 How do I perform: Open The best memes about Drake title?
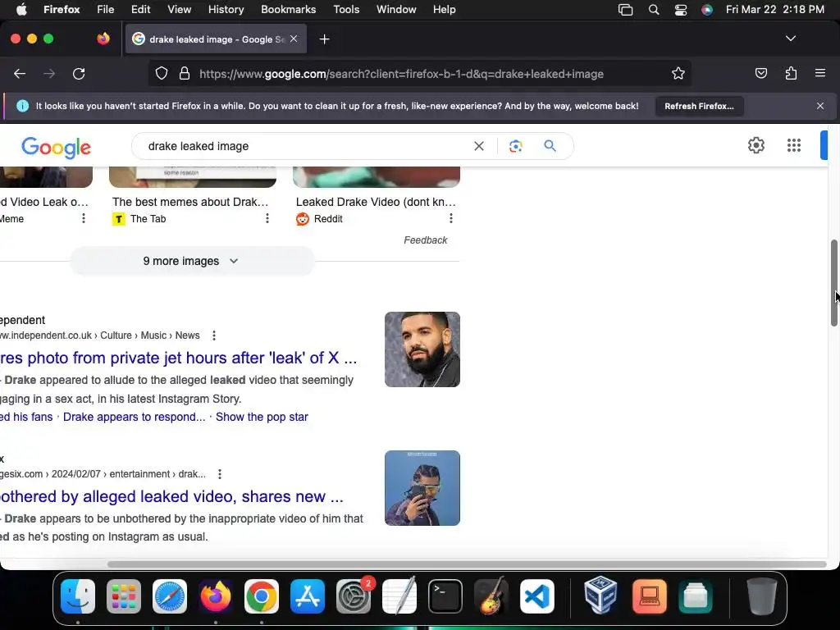[190, 202]
